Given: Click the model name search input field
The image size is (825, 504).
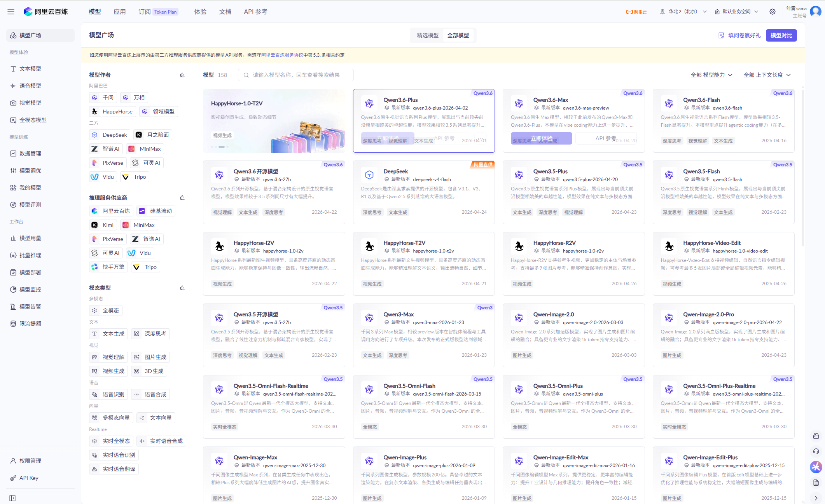Looking at the screenshot, I should (x=296, y=75).
